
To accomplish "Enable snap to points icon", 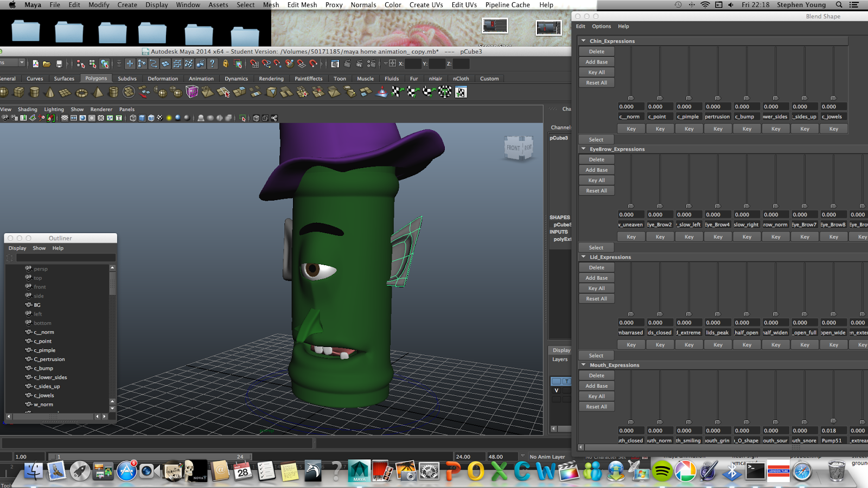I will [278, 64].
